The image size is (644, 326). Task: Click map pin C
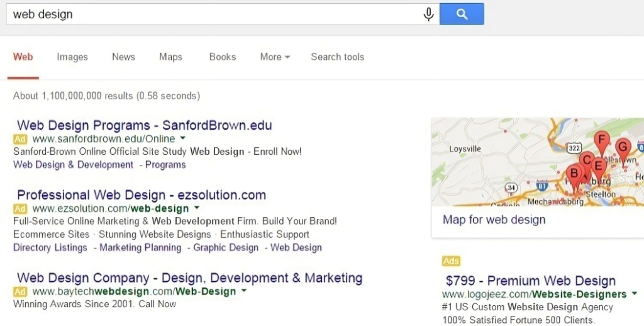(586, 160)
